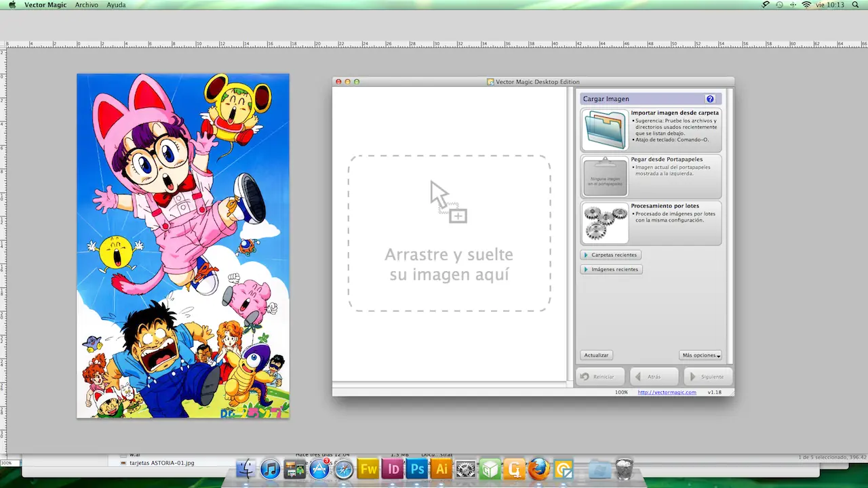The width and height of the screenshot is (868, 488).
Task: Open the Archivo menu
Action: coord(86,5)
